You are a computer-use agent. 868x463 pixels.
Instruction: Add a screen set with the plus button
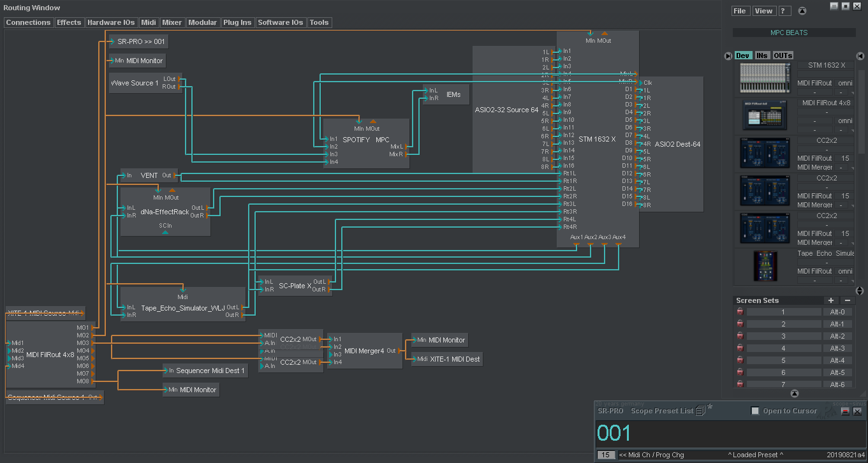[x=830, y=300]
